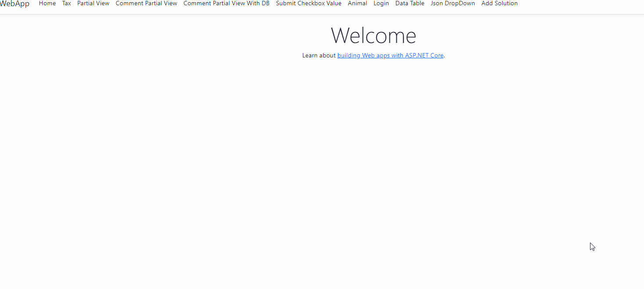Go to Json DropDown page
Viewport: 644px width, 289px height.
pos(453,4)
